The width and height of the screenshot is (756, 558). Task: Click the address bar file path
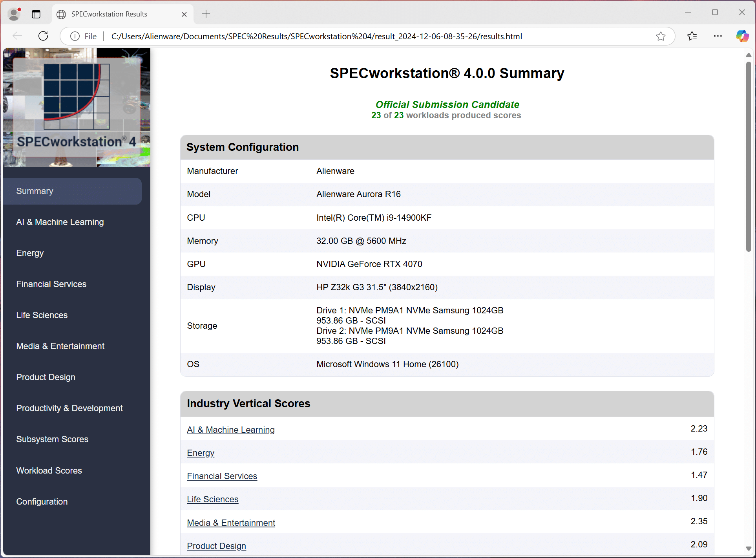tap(316, 36)
